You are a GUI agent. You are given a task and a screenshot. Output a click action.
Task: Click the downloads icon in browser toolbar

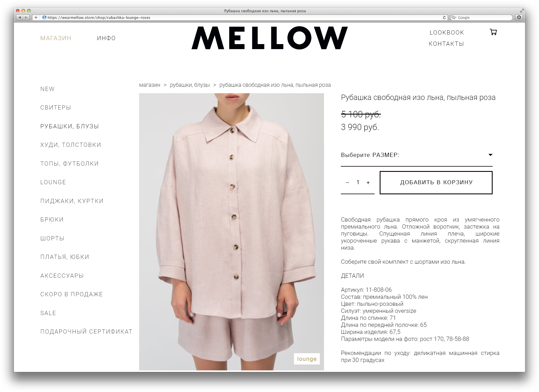coord(519,17)
